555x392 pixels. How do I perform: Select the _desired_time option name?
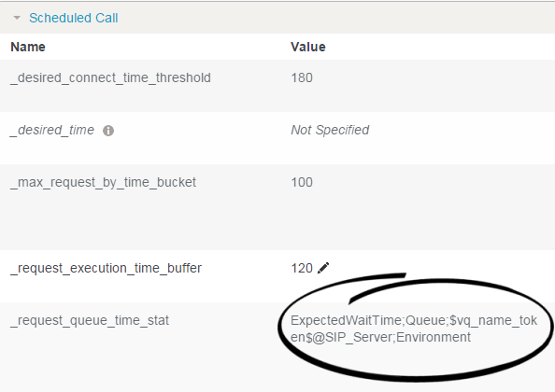coord(52,130)
